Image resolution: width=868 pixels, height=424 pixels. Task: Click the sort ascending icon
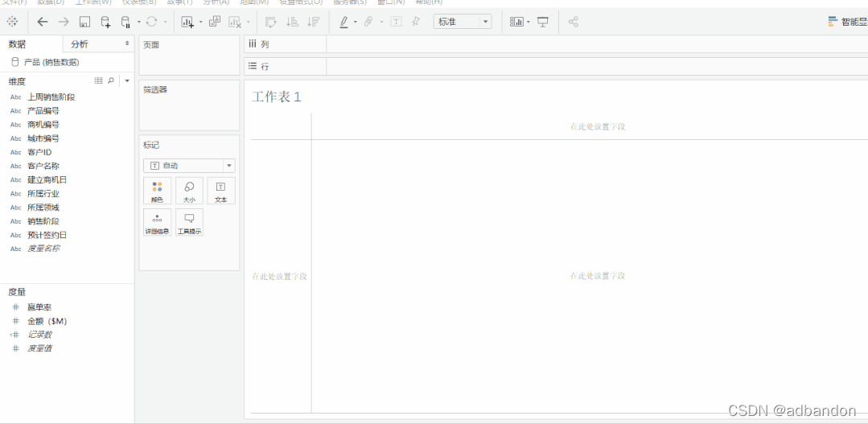292,23
